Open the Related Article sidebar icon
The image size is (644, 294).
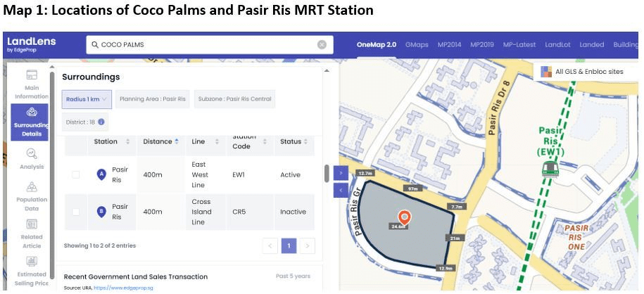click(x=32, y=224)
